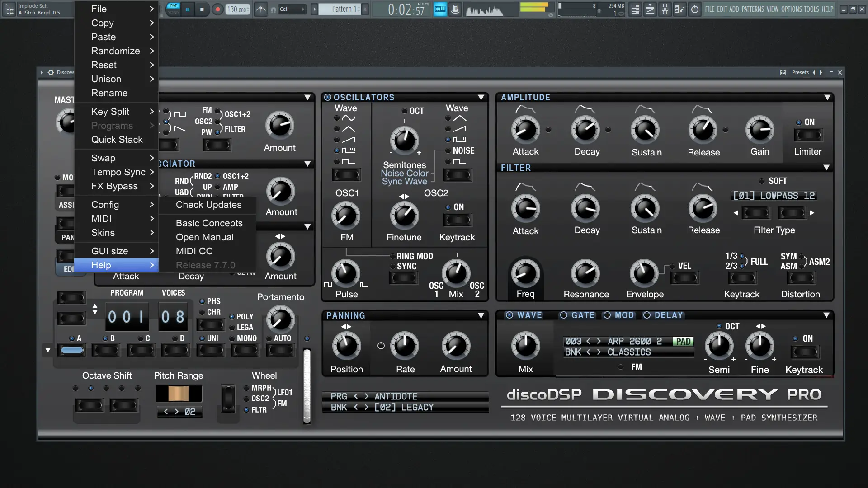Select OSC2 noise waveform option

(x=448, y=150)
